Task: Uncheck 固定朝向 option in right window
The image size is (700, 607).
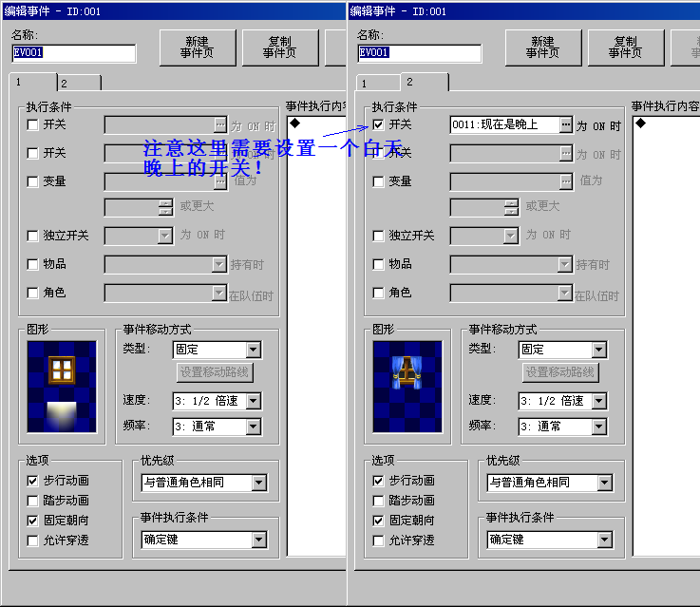Action: coord(378,521)
